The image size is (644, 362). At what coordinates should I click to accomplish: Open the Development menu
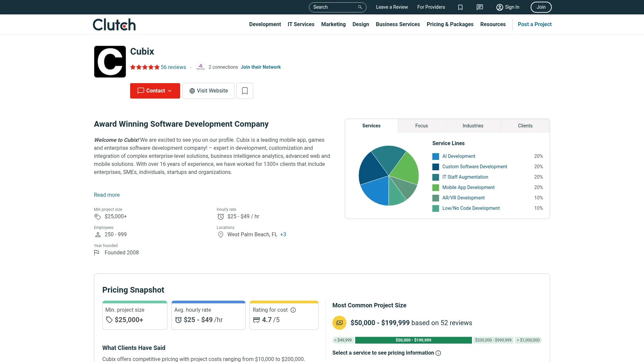click(x=265, y=24)
